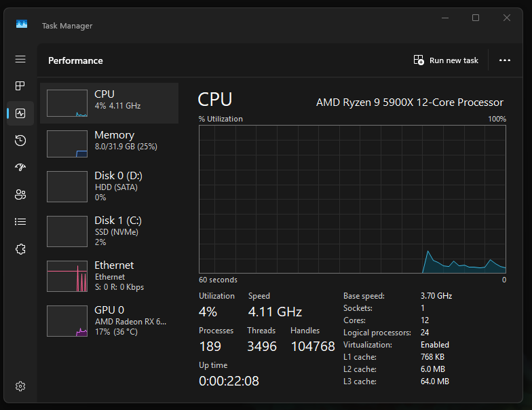532x410 pixels.
Task: Click the base speed 3.70 GHz value
Action: tap(436, 296)
